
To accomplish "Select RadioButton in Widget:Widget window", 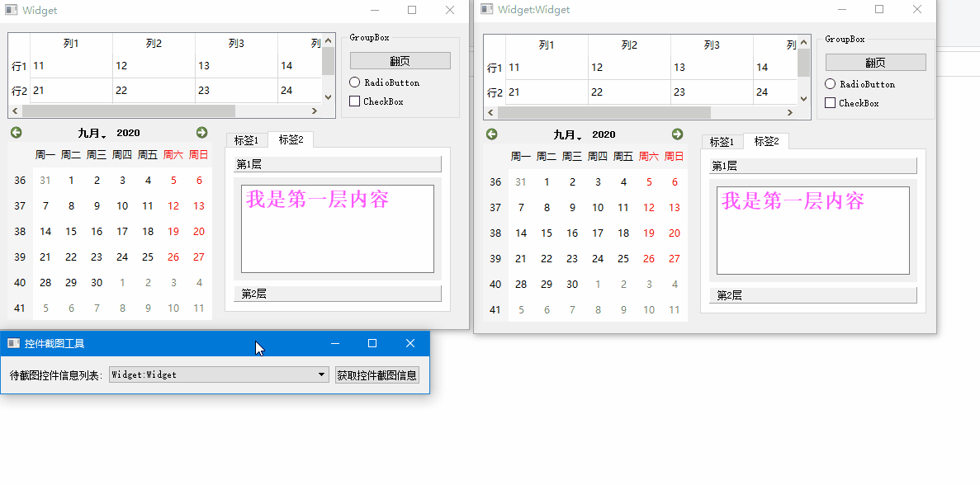I will [x=860, y=84].
